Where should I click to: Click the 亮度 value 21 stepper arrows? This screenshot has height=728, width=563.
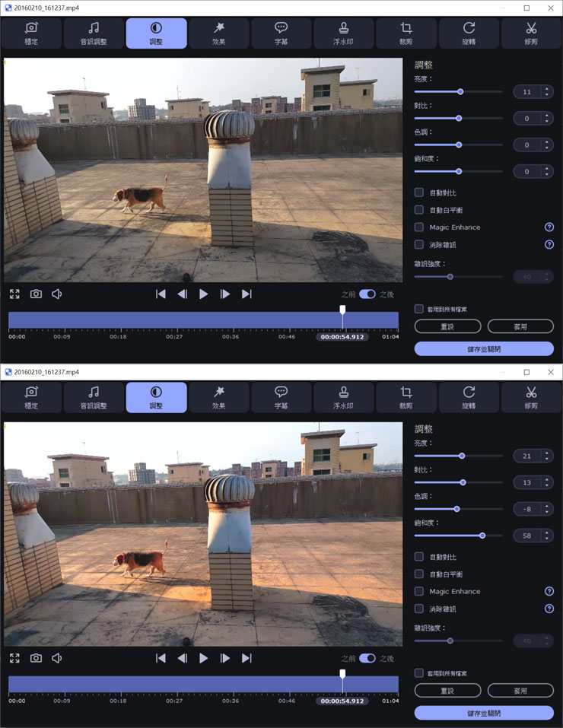[x=547, y=456]
